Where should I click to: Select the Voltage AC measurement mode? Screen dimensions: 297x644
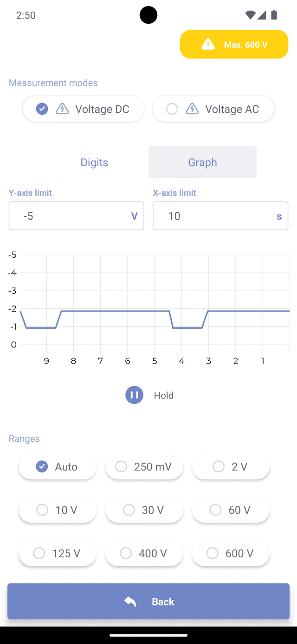pos(213,109)
